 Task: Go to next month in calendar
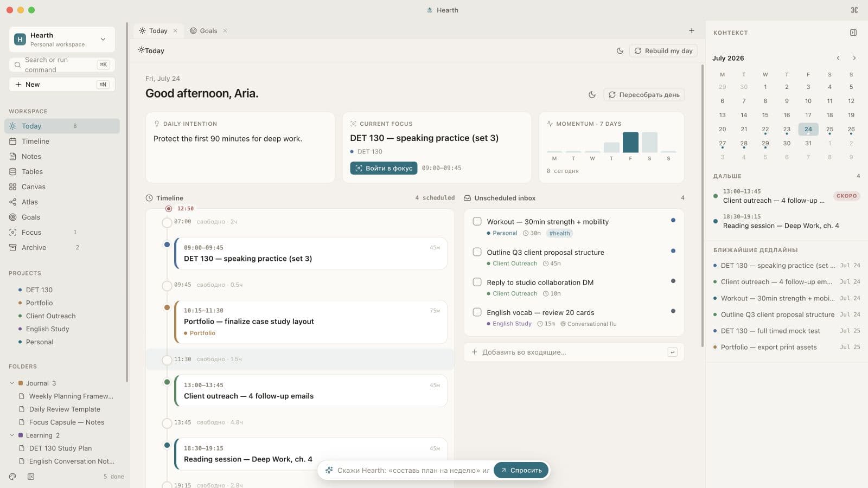[x=854, y=58]
